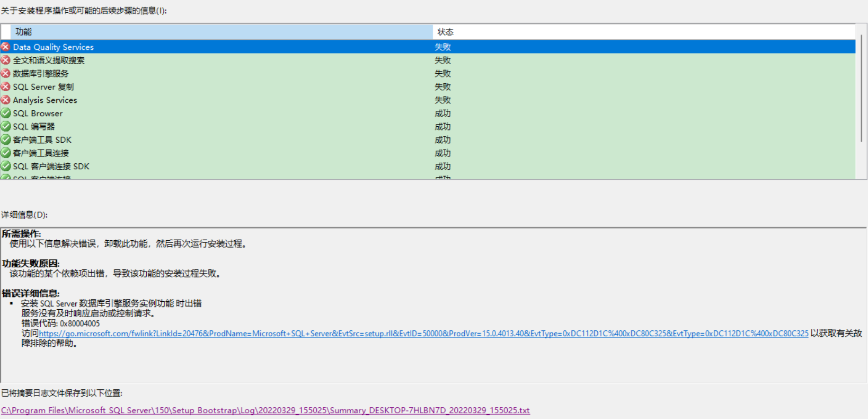Click the 所需操作 heading in details
Viewport: 868px width, 419px height.
(x=21, y=233)
